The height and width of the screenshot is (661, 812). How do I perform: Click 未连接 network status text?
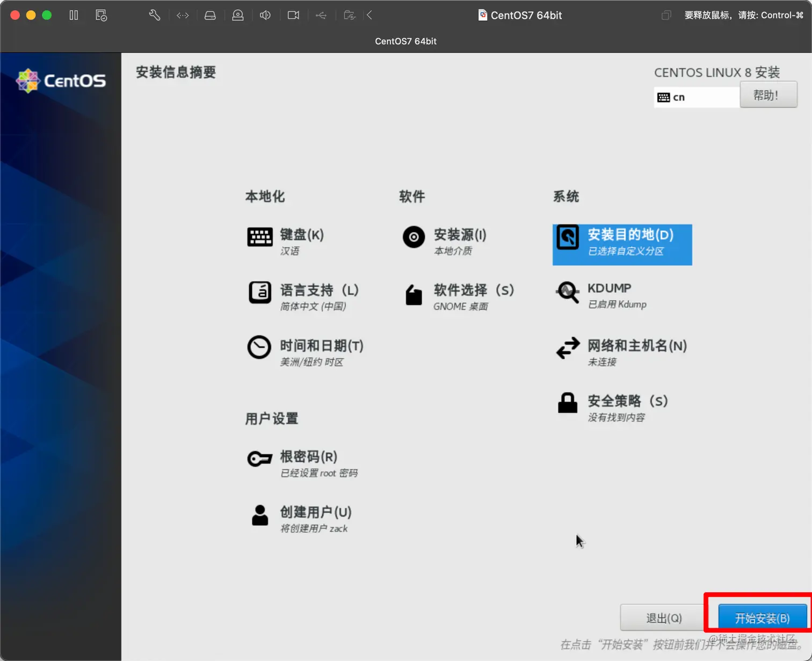pyautogui.click(x=602, y=362)
